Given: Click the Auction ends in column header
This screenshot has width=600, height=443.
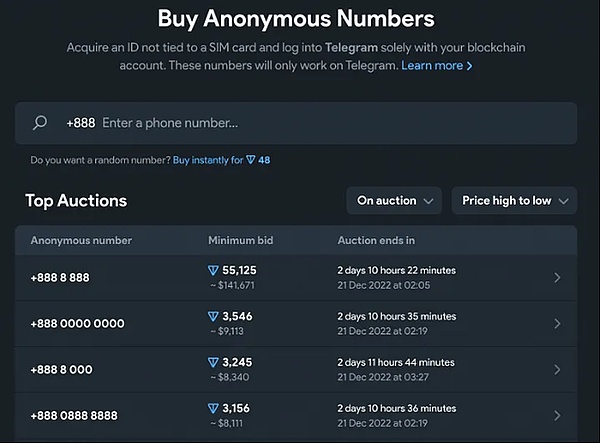Looking at the screenshot, I should tap(376, 241).
